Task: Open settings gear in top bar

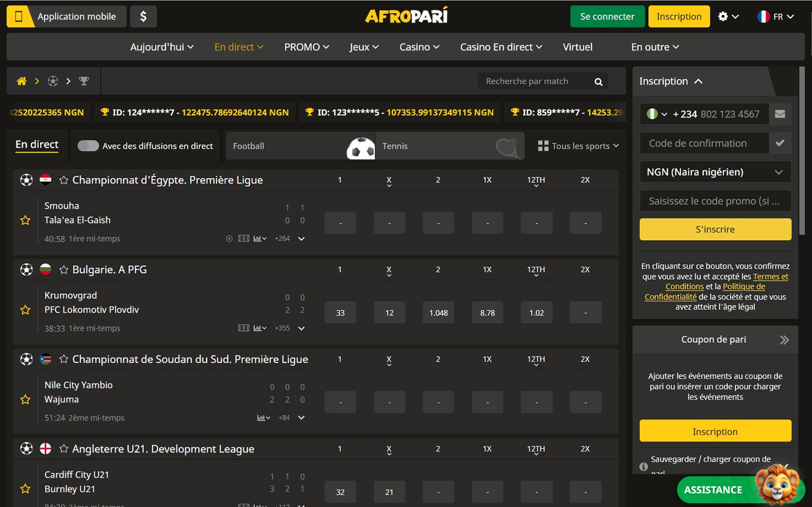Action: [x=723, y=16]
